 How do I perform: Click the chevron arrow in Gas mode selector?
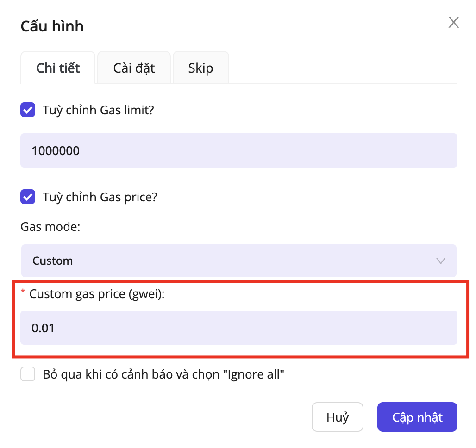441,261
